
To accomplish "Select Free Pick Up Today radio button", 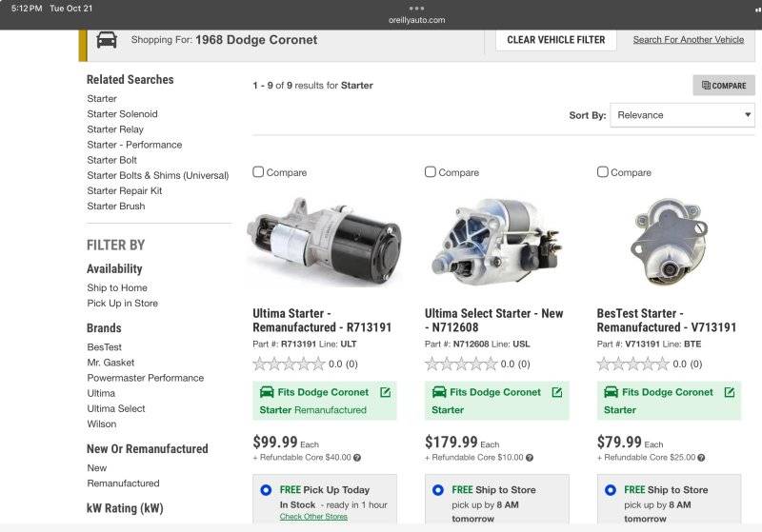I will [x=266, y=490].
